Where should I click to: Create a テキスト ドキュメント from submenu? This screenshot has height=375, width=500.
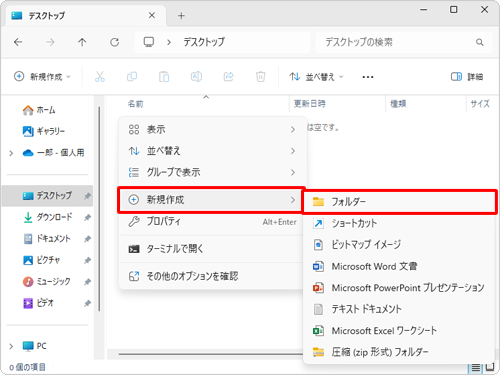(399, 309)
